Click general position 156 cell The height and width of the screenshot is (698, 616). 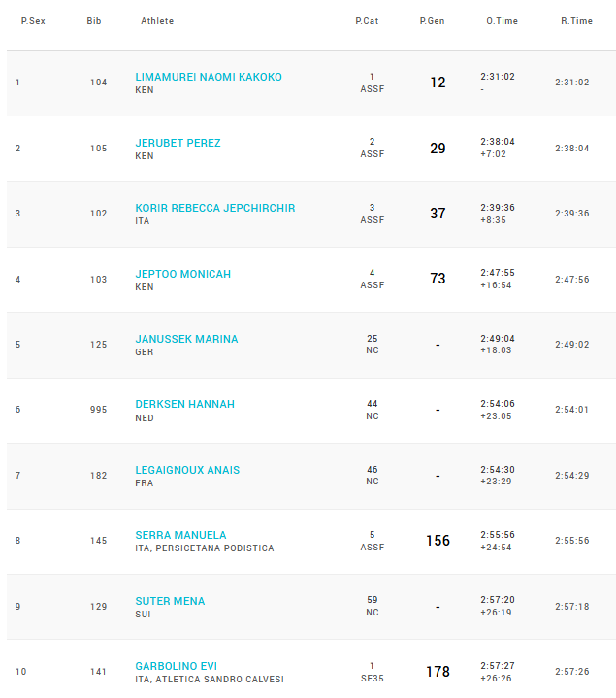pyautogui.click(x=438, y=541)
